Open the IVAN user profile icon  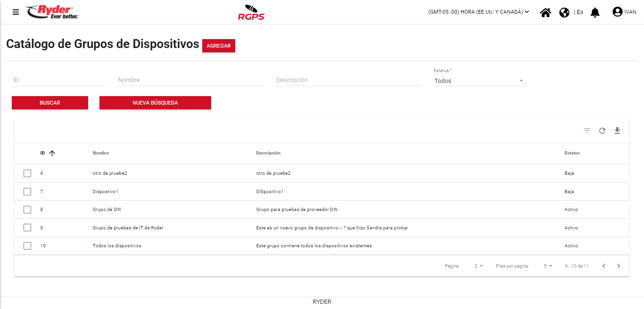(617, 12)
